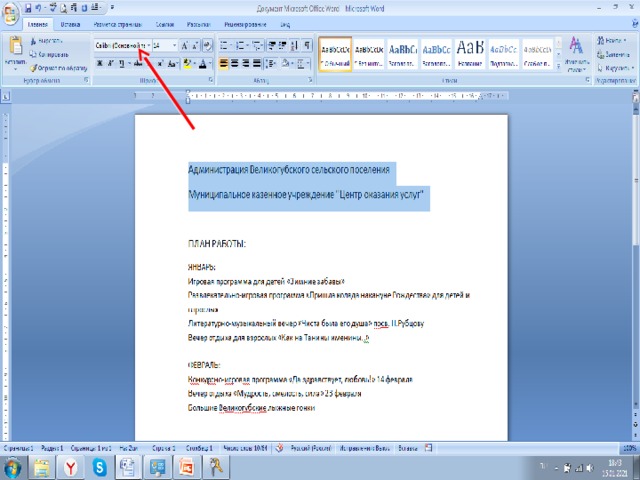Toggle Italic formatting

tap(112, 63)
